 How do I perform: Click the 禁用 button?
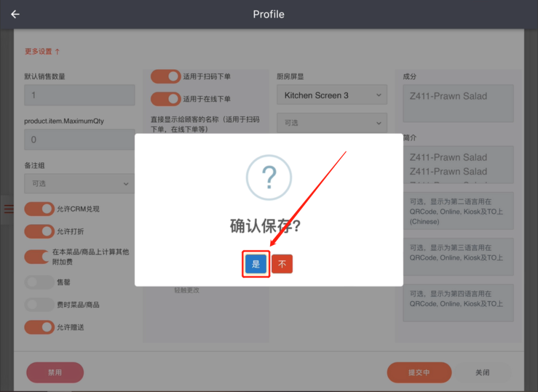(x=55, y=373)
